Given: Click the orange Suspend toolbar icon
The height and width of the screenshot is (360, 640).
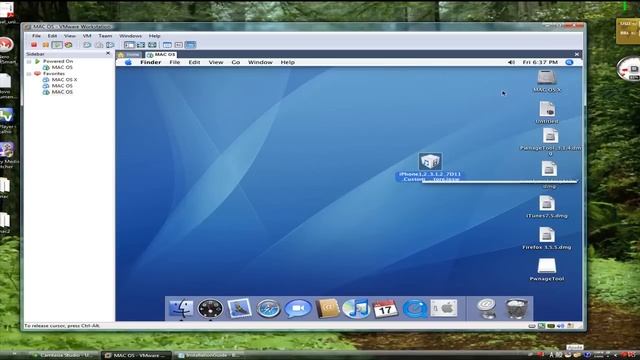Looking at the screenshot, I should (x=46, y=45).
